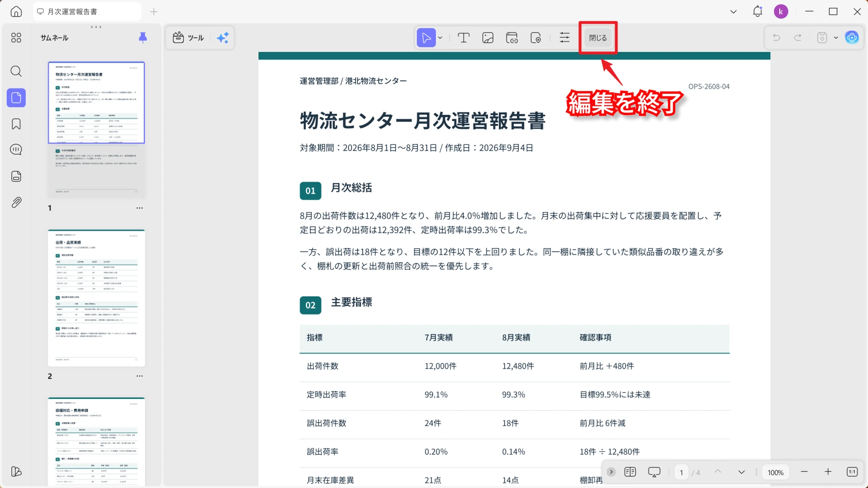
Task: Zoom out with the minus button
Action: [804, 472]
